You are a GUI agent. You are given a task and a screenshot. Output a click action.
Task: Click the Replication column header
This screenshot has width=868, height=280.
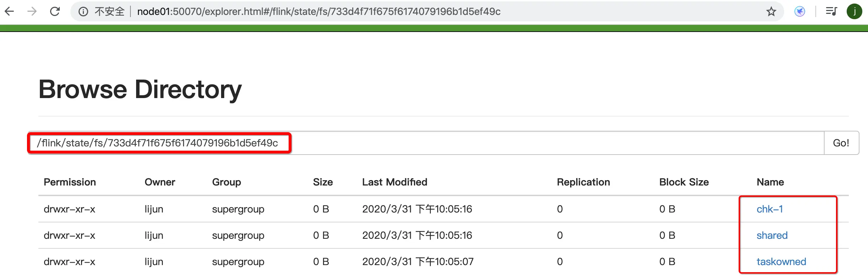tap(583, 182)
